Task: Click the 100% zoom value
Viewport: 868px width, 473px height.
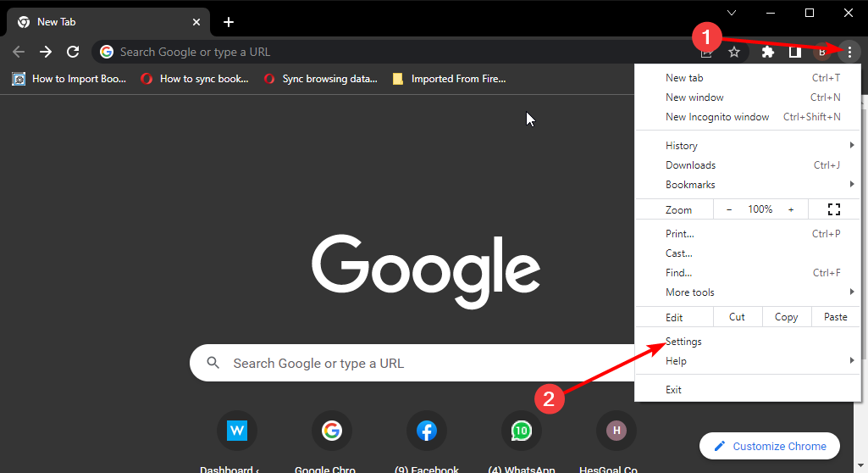Action: 760,209
